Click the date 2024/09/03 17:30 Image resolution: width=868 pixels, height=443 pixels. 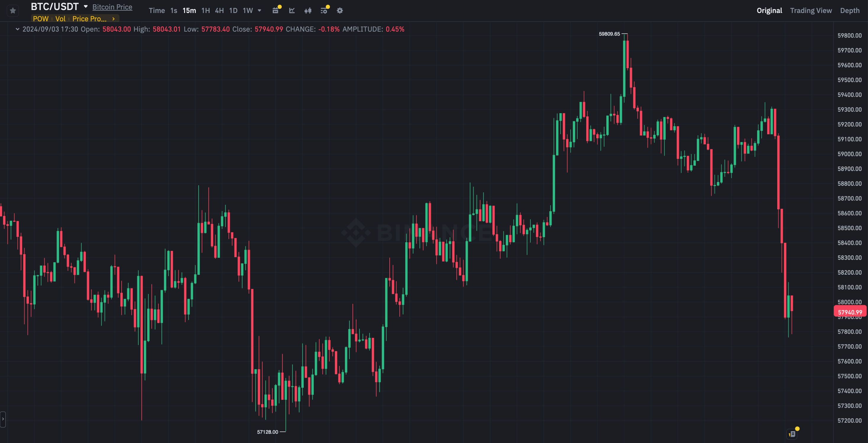tap(50, 29)
